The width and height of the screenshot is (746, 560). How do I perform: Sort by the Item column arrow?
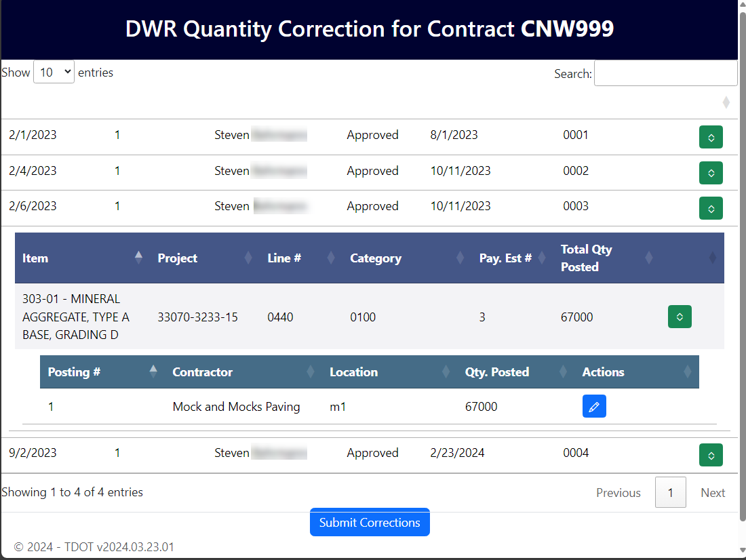point(138,258)
